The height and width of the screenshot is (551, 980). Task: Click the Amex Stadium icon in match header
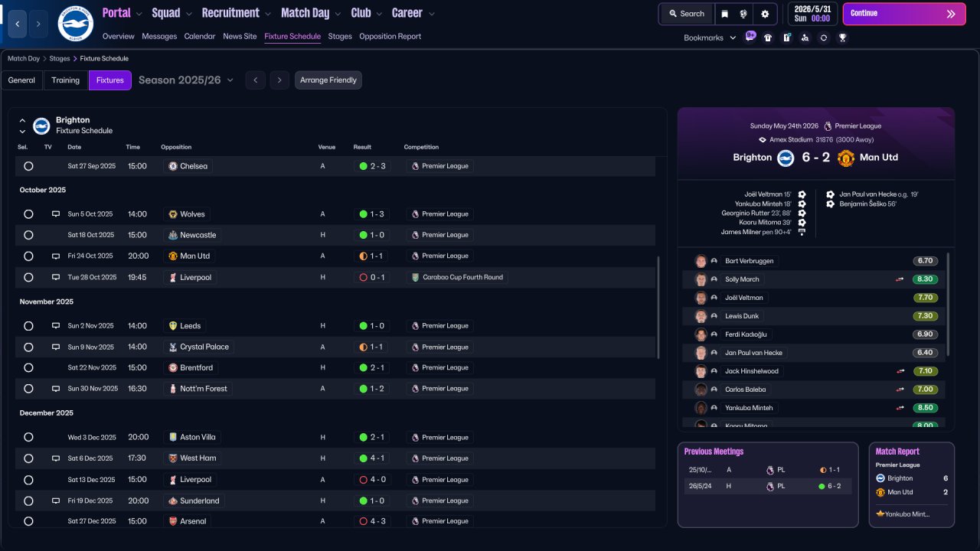(x=763, y=140)
